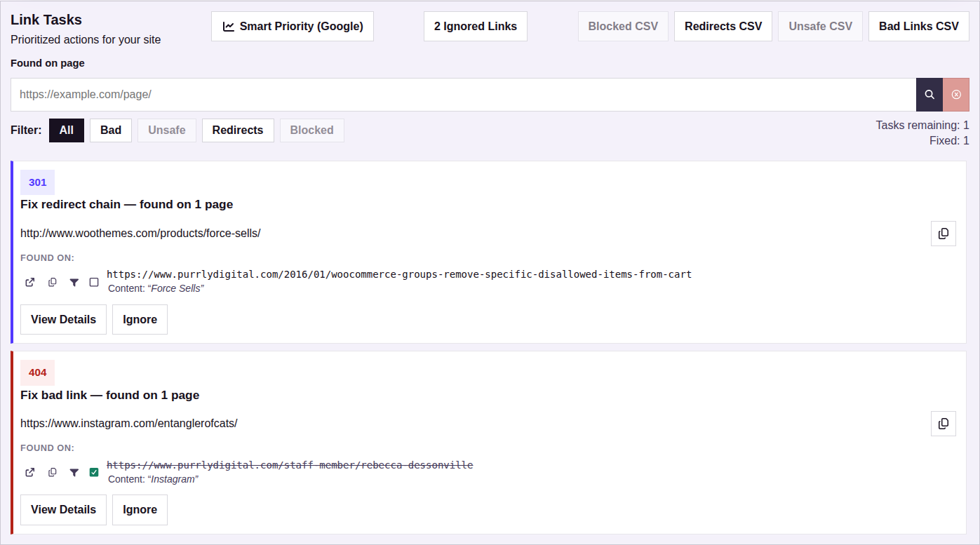Copy the woothemes force-sells URL

pyautogui.click(x=944, y=234)
